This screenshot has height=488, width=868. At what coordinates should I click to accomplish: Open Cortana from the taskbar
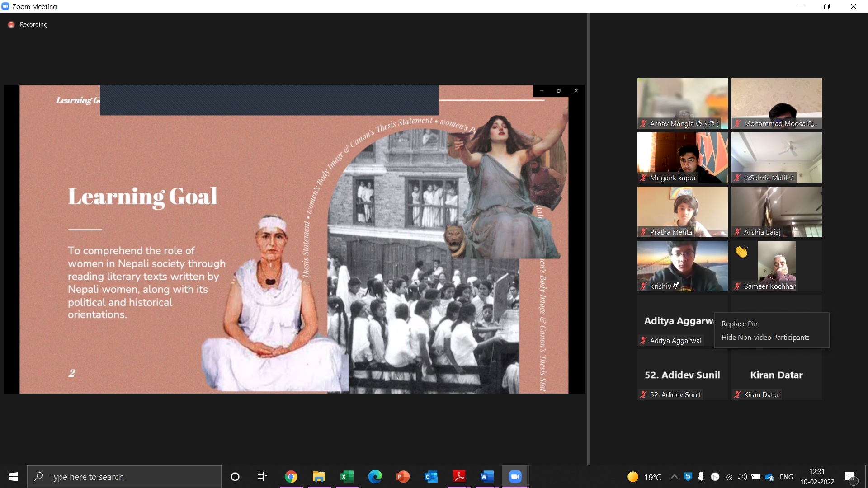pyautogui.click(x=235, y=477)
